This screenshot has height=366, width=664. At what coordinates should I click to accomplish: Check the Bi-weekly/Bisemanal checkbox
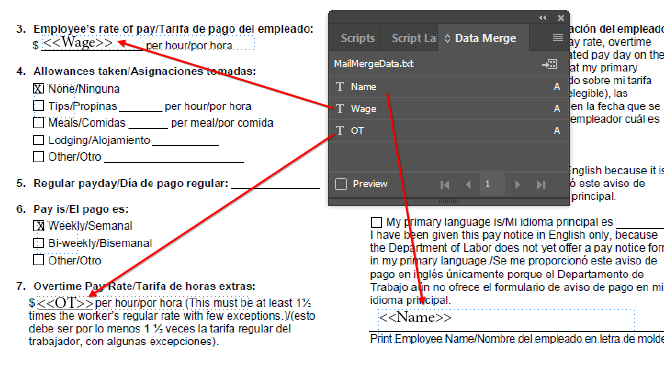(x=39, y=243)
